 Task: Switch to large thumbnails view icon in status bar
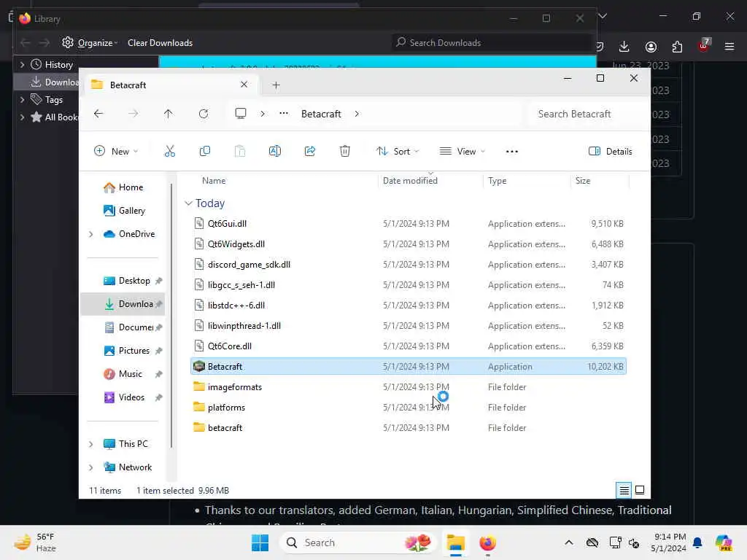pyautogui.click(x=640, y=490)
